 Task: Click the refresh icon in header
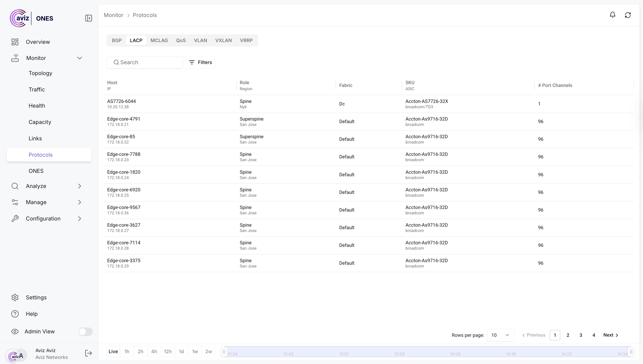[x=628, y=15]
